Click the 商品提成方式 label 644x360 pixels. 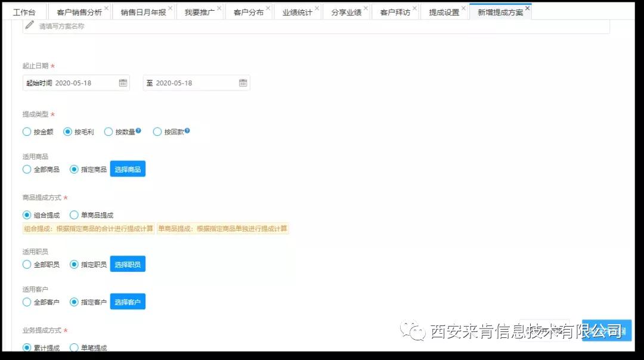point(42,197)
